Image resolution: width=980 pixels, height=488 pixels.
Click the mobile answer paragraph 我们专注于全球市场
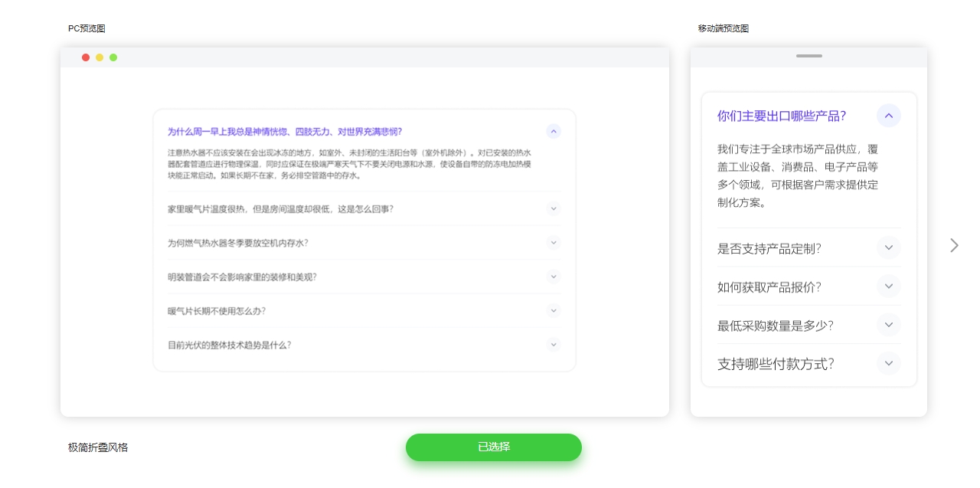(798, 175)
